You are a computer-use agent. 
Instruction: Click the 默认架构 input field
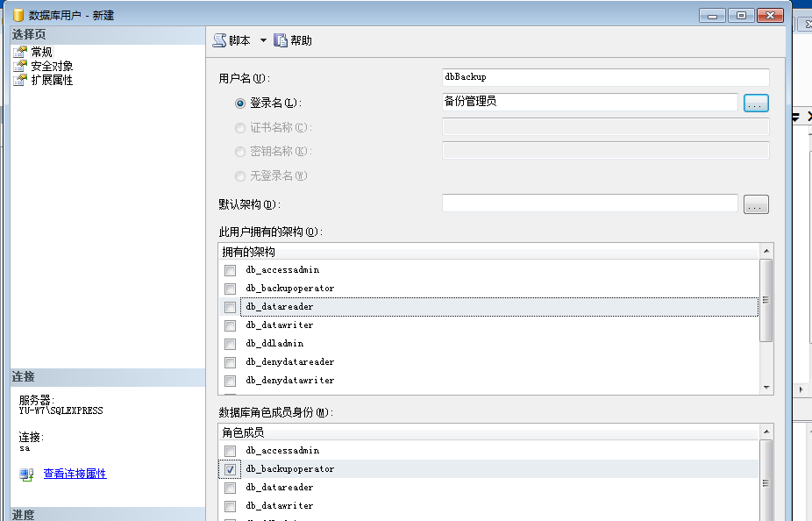pos(590,203)
